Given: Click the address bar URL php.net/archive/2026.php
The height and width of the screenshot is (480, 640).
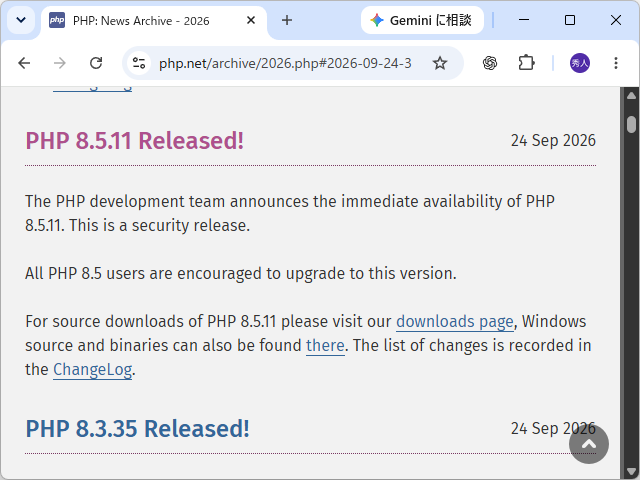Looking at the screenshot, I should click(285, 63).
